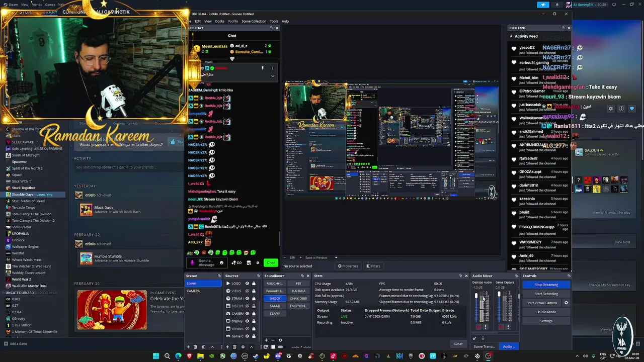Viewport: 644px width, 362px height.
Task: Mute Game Capture audio in mixer
Action: click(x=501, y=327)
